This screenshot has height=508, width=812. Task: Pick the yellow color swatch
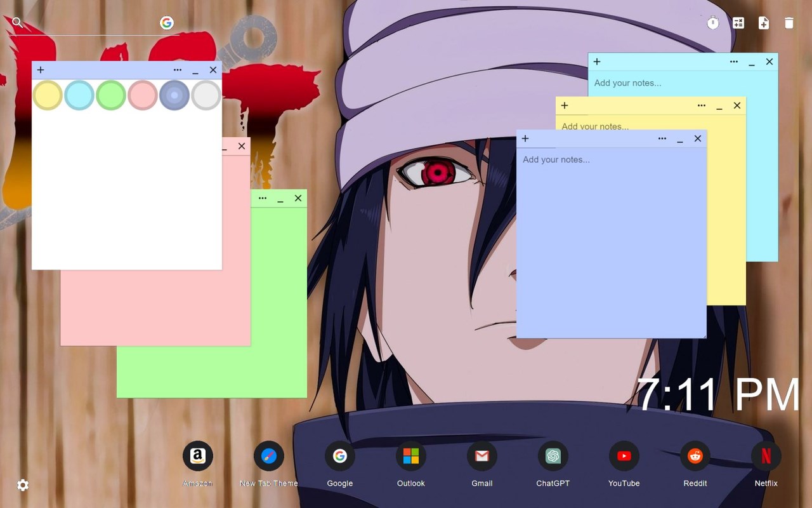point(48,95)
